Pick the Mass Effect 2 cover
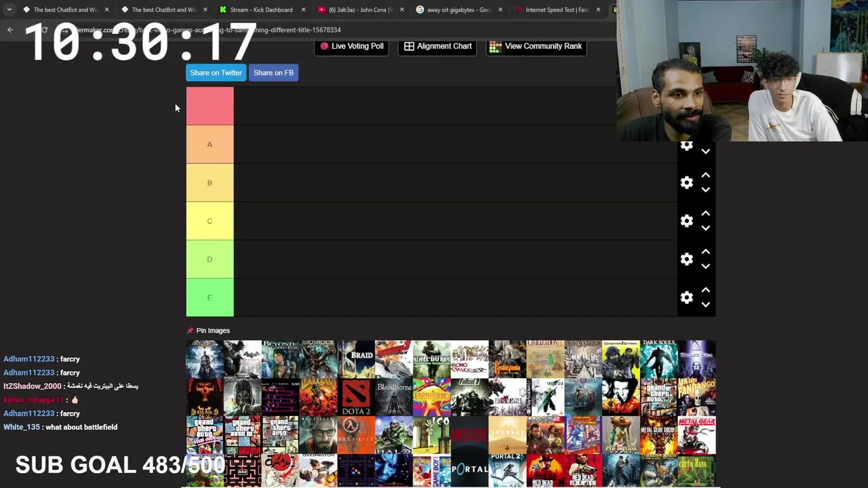Viewport: 868px width, 488px height. tap(545, 435)
